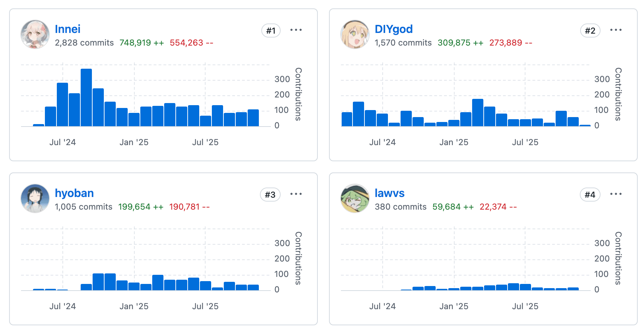Open Innei's avatar profile picture

point(35,34)
